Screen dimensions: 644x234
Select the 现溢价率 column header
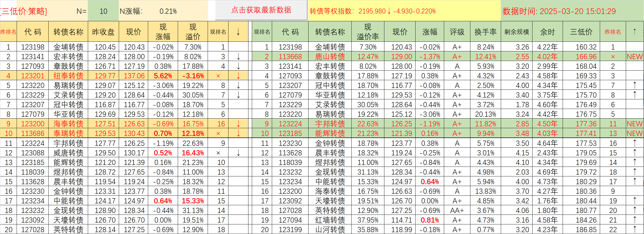[x=368, y=32]
